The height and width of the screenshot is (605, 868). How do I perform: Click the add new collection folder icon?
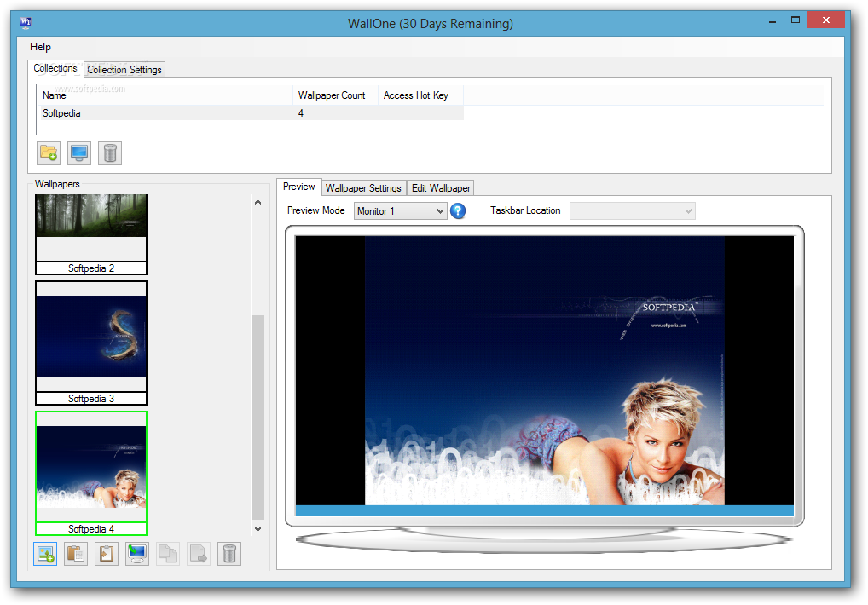[x=49, y=153]
